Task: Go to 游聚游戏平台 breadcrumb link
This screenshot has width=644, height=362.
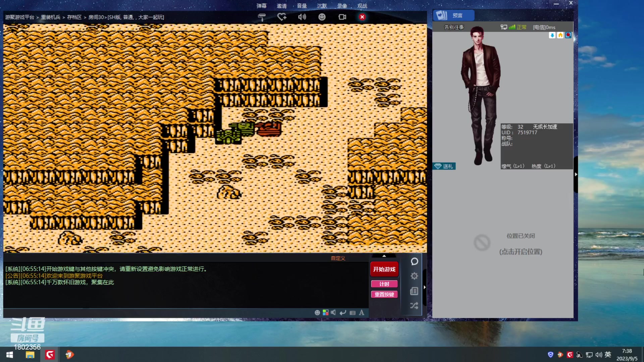Action: [x=19, y=17]
